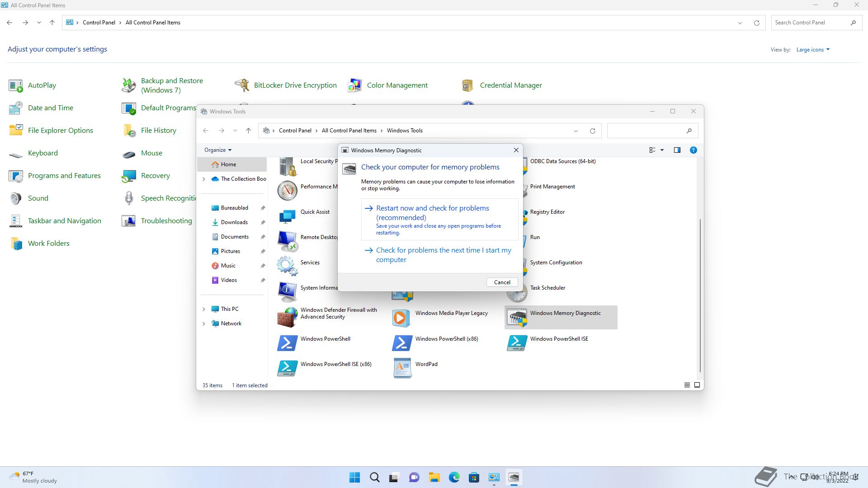Expand The Collection Book tree node

coord(203,179)
